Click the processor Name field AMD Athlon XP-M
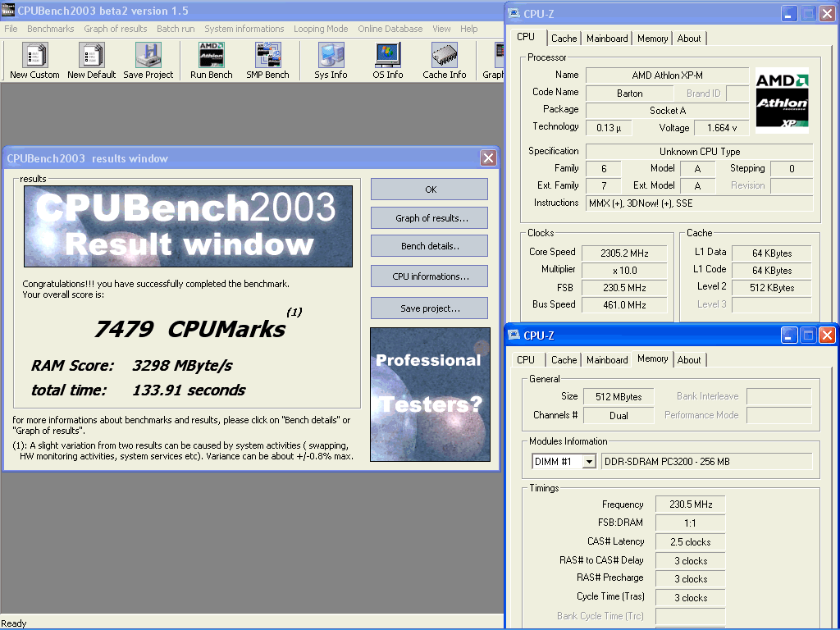The height and width of the screenshot is (630, 840). 667,75
